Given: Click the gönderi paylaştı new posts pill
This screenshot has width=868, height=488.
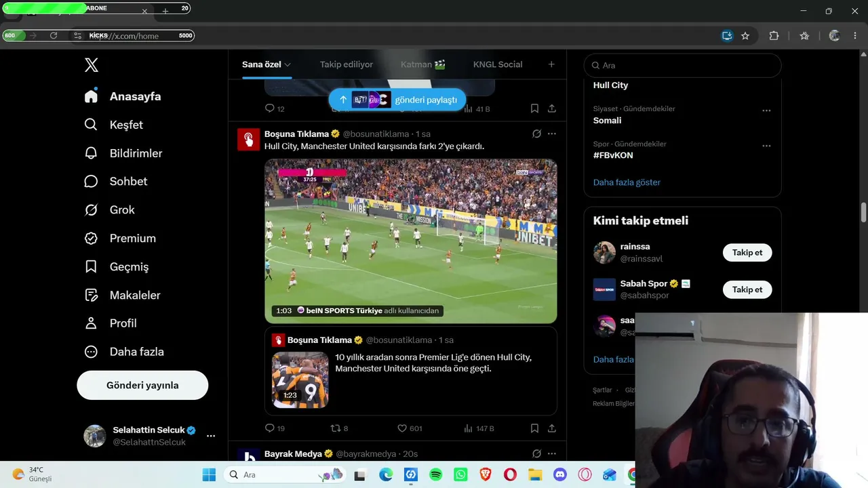Looking at the screenshot, I should [x=397, y=100].
